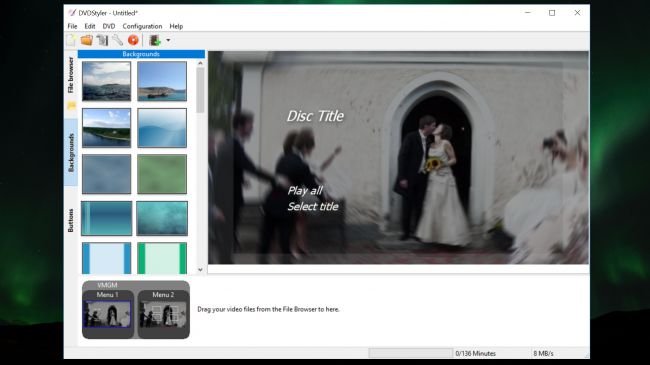
Task: Maximize the DVDStyler window
Action: point(552,13)
